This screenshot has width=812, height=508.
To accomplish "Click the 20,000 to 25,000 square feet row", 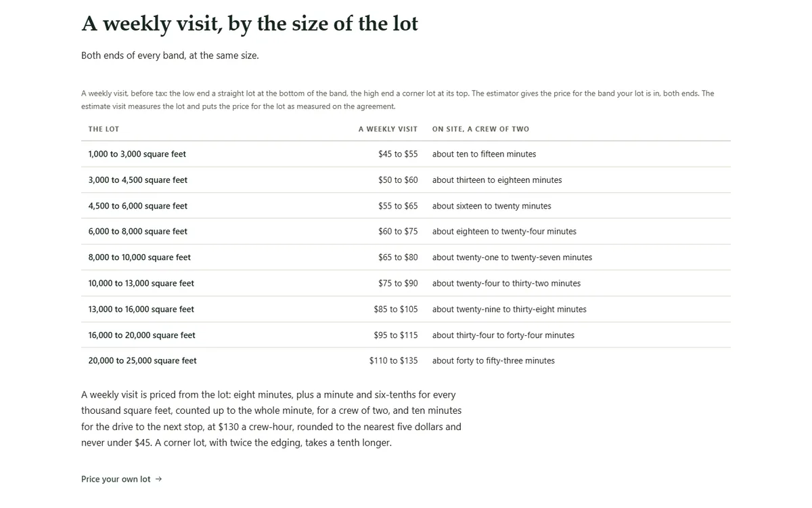I will [x=406, y=361].
